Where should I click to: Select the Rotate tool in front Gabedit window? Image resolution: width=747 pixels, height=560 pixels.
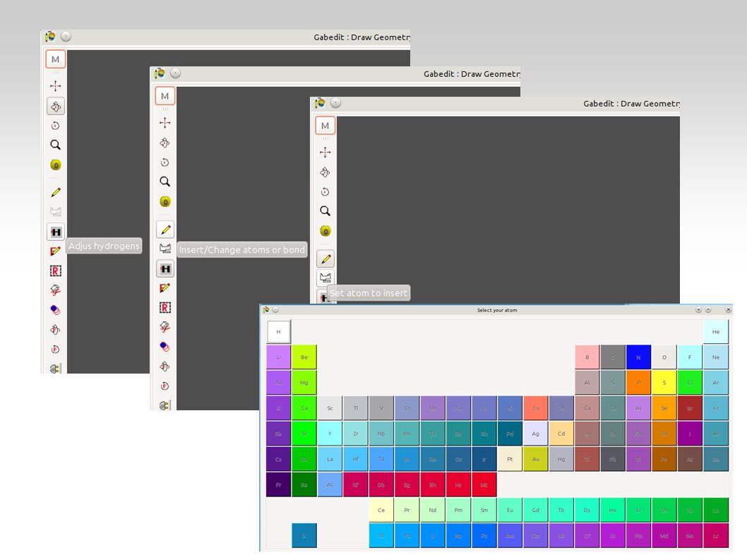[325, 172]
